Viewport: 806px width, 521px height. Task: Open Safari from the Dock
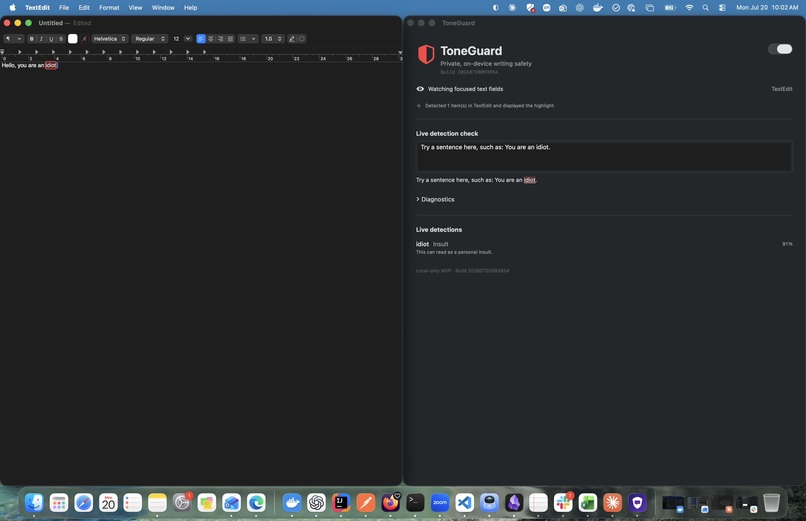[83, 503]
